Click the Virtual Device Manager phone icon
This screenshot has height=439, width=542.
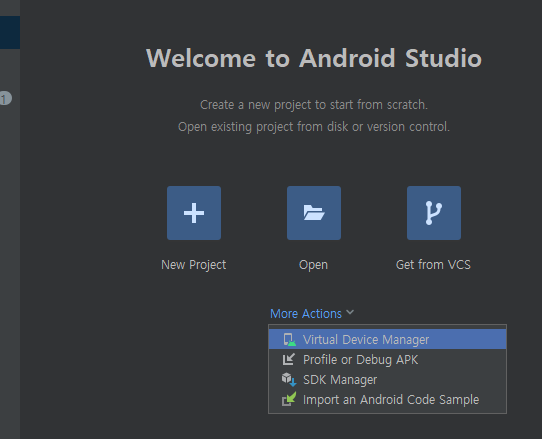[x=289, y=339]
